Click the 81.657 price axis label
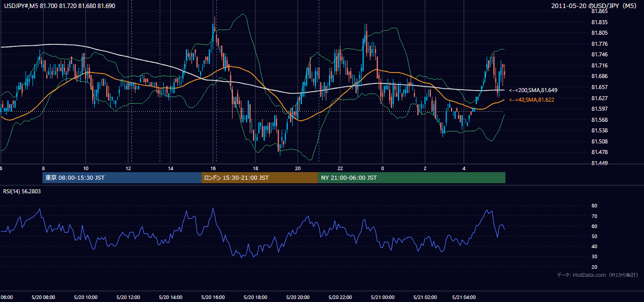 (599, 87)
